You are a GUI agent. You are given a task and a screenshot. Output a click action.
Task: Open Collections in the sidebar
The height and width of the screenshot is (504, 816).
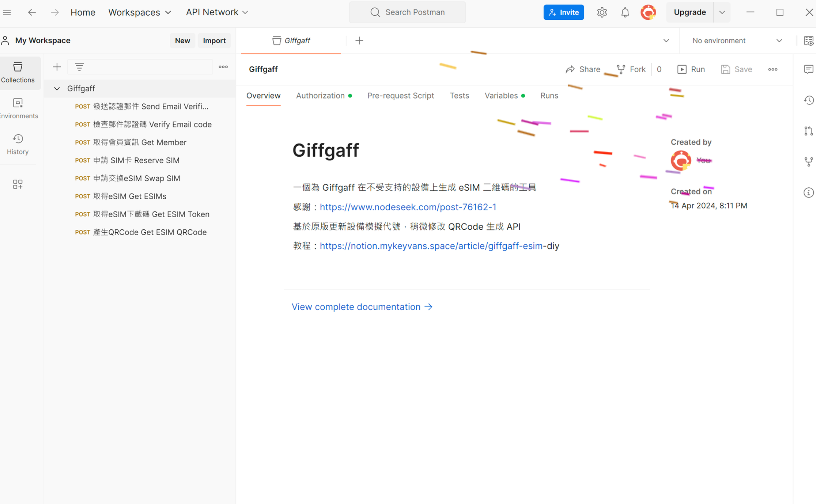[x=18, y=73]
